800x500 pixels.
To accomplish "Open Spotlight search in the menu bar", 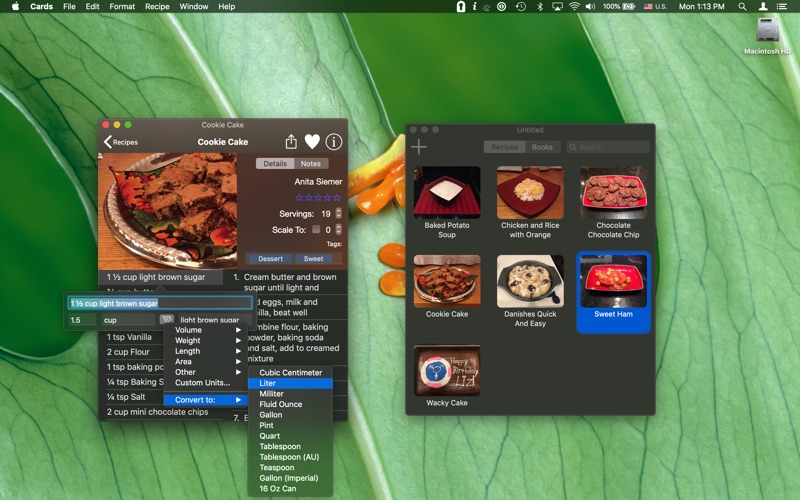I will (741, 7).
